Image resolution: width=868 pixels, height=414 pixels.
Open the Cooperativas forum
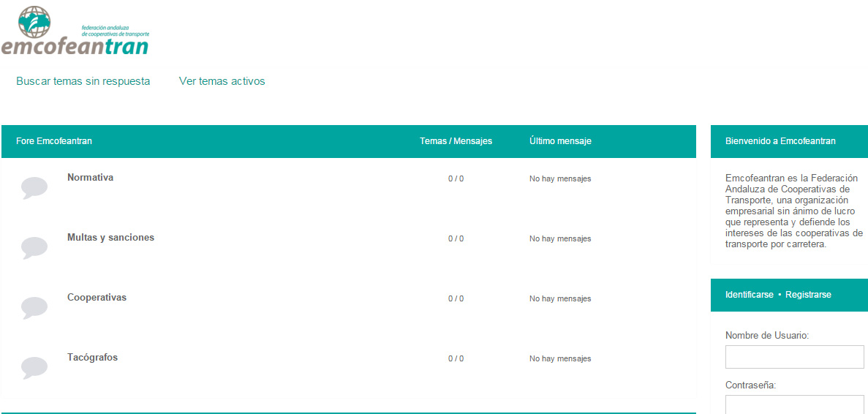[97, 297]
